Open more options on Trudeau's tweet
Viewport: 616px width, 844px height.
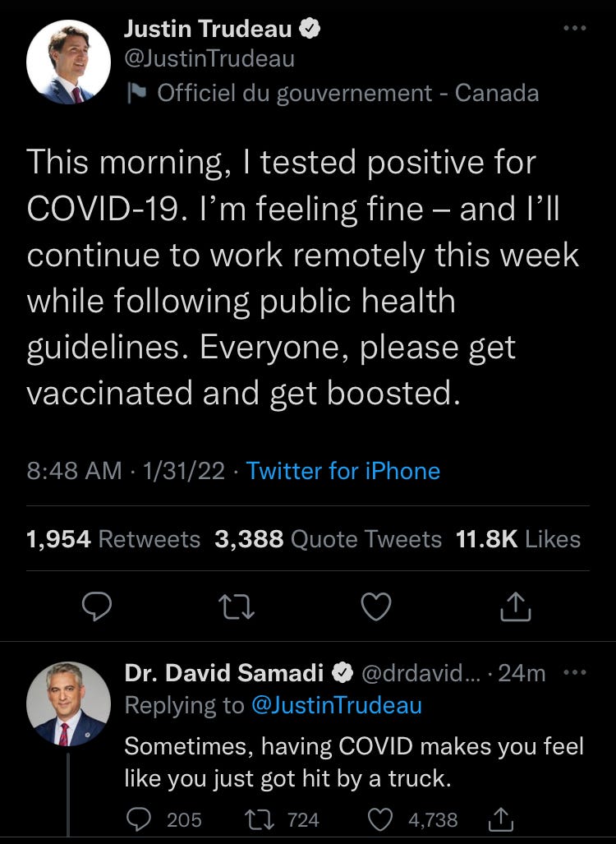point(575,28)
